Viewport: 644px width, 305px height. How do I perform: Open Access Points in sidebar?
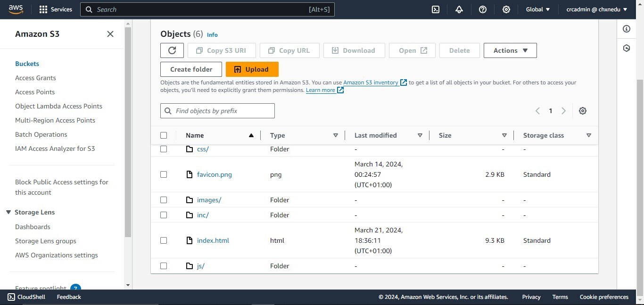(x=35, y=92)
